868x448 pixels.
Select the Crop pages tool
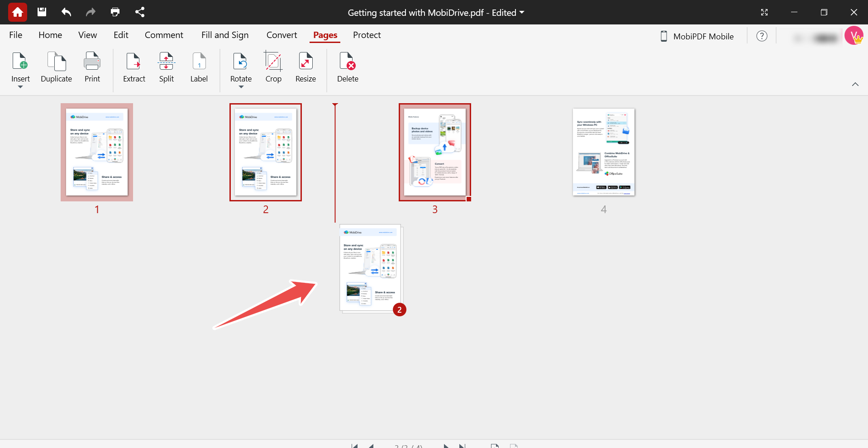click(273, 68)
